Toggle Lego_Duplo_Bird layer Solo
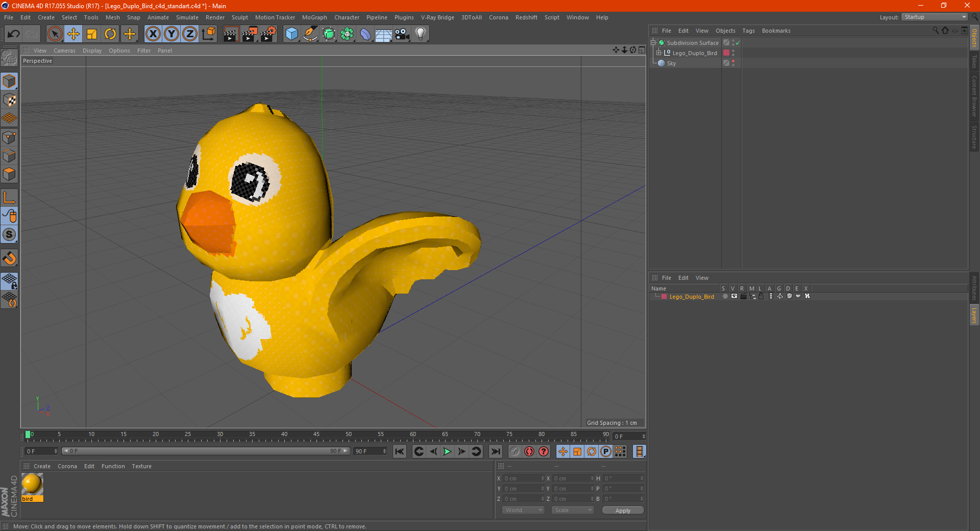Screen dimensions: 980x531 [725, 296]
